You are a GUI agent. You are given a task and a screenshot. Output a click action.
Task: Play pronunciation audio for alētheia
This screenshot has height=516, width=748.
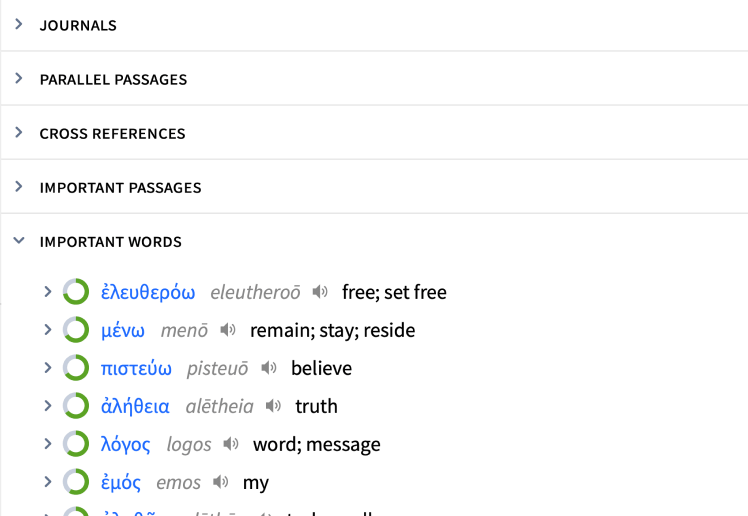point(273,406)
